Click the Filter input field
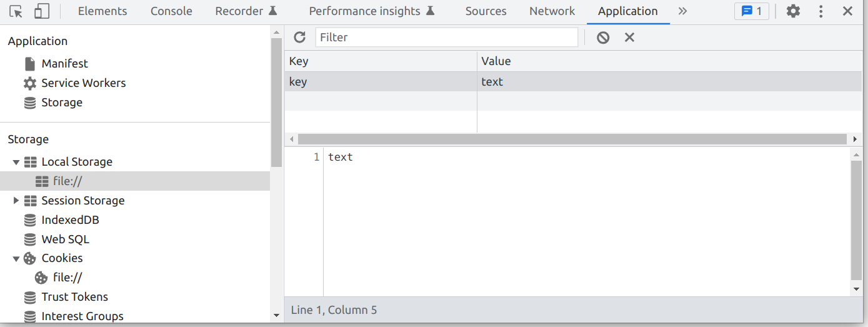This screenshot has width=868, height=327. pos(446,38)
